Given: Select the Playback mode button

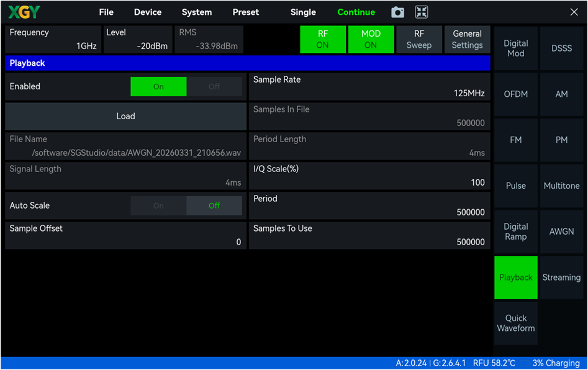Looking at the screenshot, I should [x=515, y=277].
